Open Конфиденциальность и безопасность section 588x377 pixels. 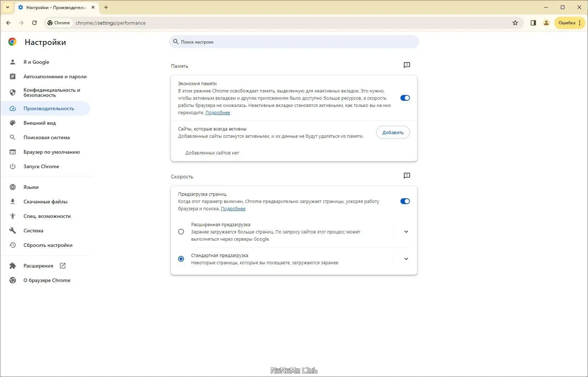(x=46, y=92)
